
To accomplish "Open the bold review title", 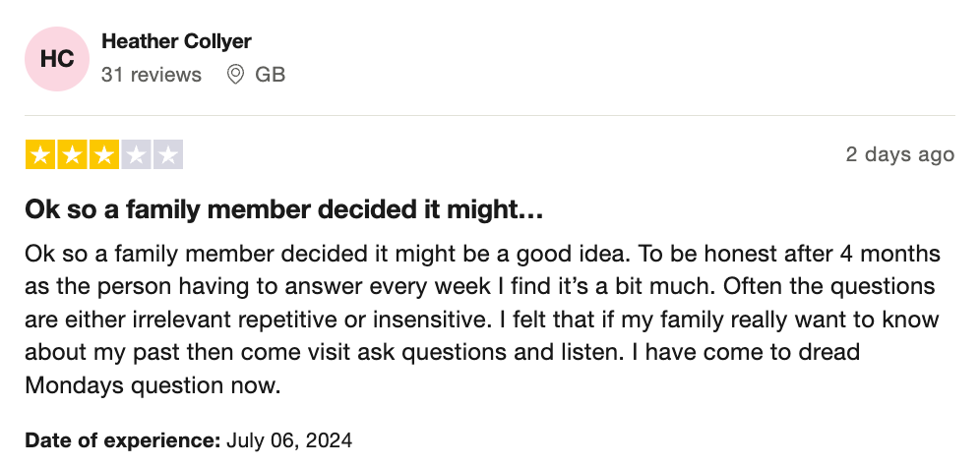I will (x=283, y=210).
